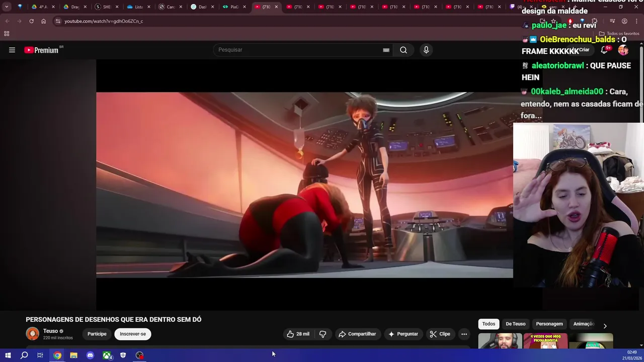
Task: Open Chrome profile icon
Action: (x=624, y=21)
